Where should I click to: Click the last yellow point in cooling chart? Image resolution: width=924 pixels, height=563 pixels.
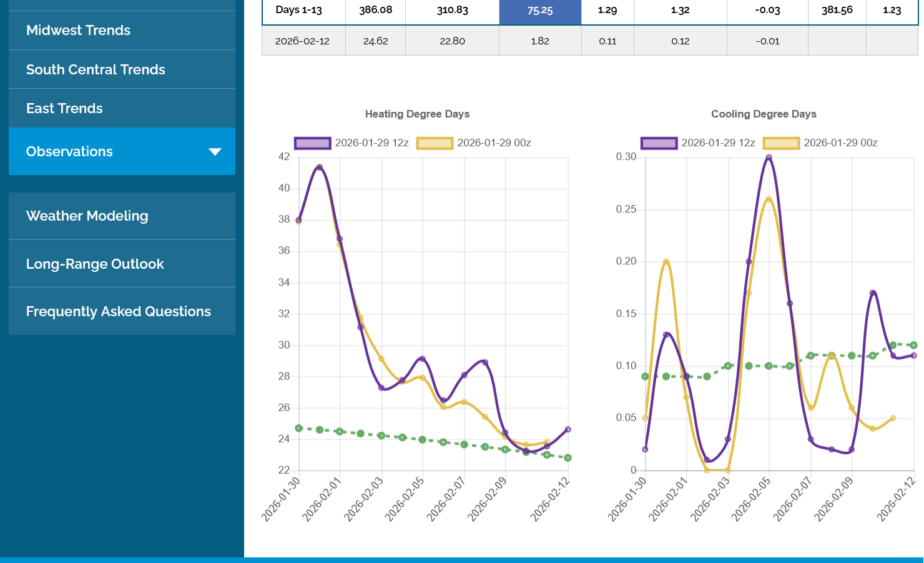(x=893, y=418)
